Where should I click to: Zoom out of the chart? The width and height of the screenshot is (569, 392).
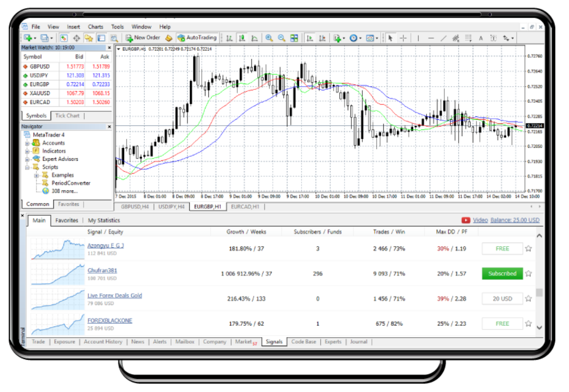(281, 38)
